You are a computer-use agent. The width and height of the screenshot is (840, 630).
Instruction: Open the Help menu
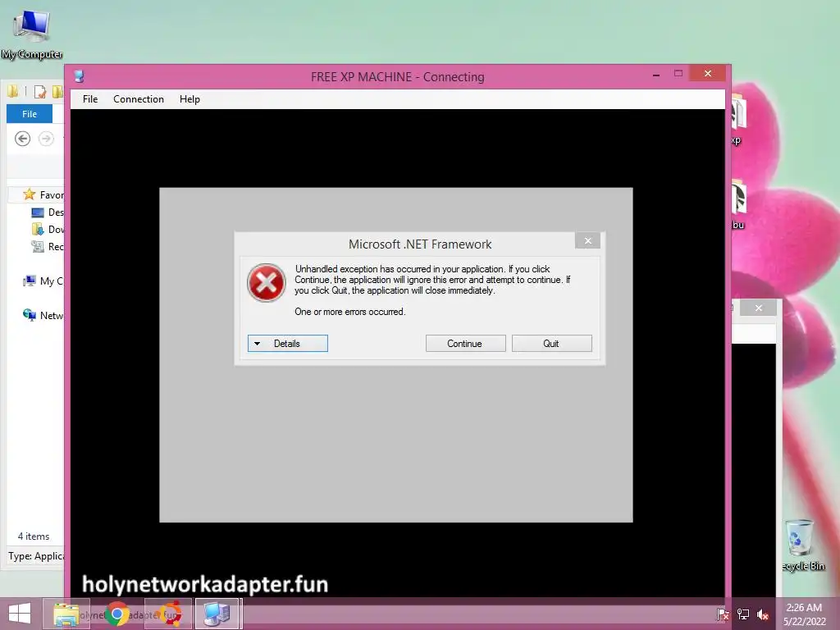(189, 99)
